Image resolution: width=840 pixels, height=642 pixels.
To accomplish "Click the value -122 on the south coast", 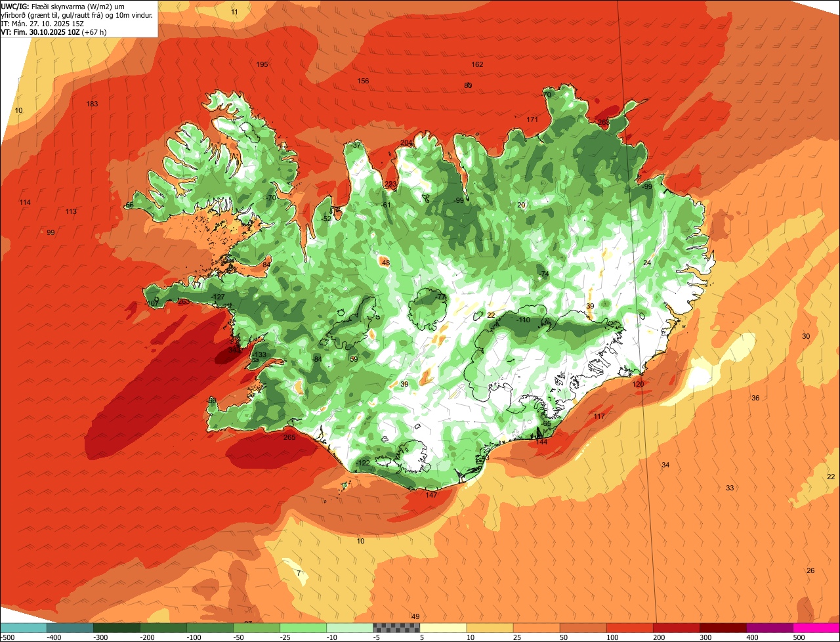I will pyautogui.click(x=363, y=463).
